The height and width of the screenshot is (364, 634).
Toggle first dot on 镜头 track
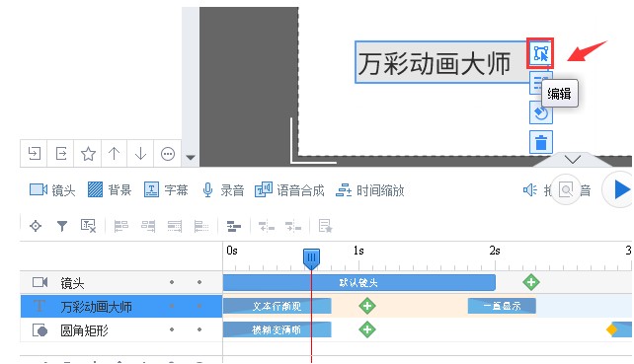click(172, 282)
